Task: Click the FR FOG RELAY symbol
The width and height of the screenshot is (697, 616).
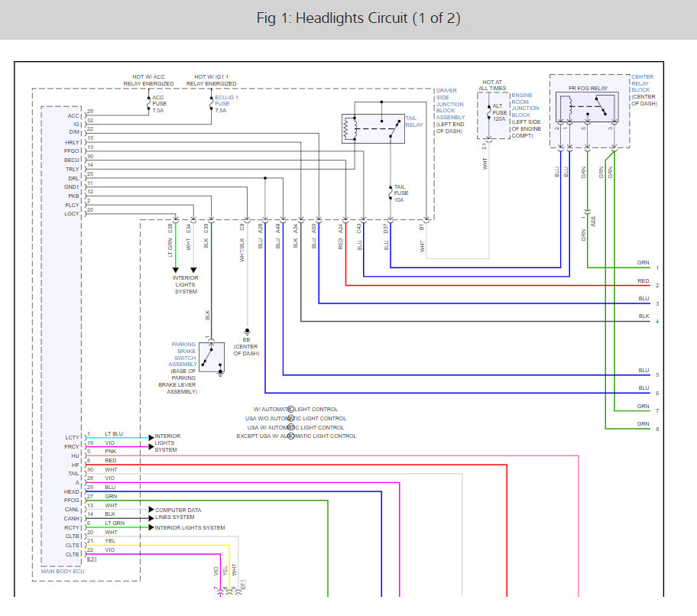Action: (x=587, y=107)
